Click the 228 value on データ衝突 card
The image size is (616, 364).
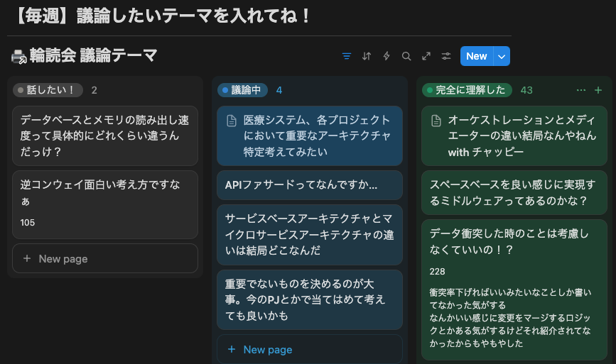pos(437,272)
